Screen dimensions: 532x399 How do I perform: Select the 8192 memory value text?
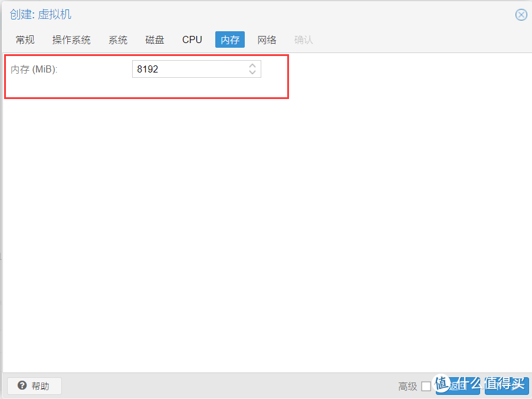click(148, 69)
